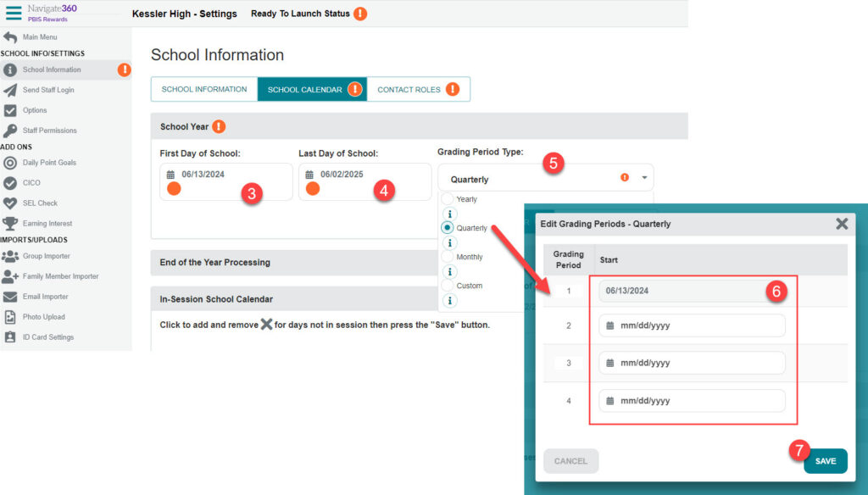
Task: Click the School Information info icon in sidebar
Action: 10,70
